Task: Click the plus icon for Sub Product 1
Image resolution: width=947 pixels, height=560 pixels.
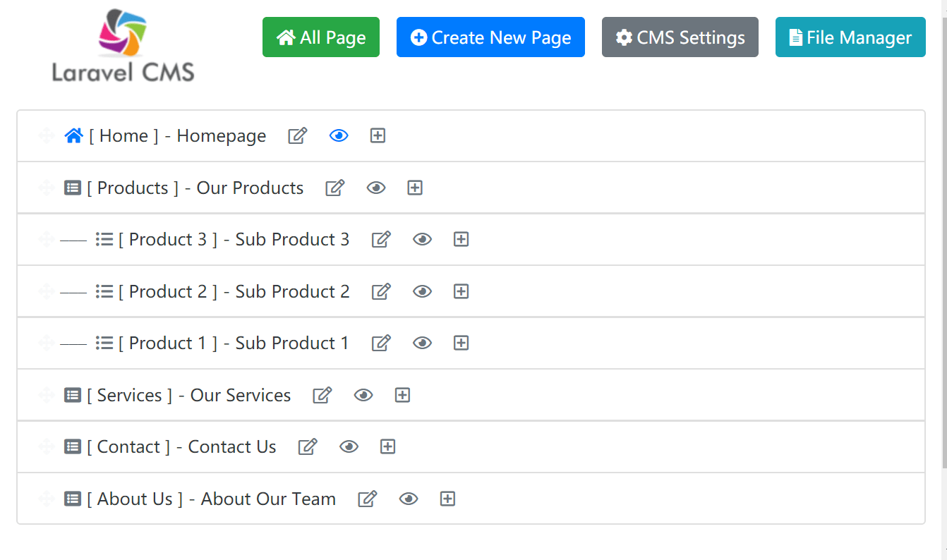Action: [x=461, y=343]
